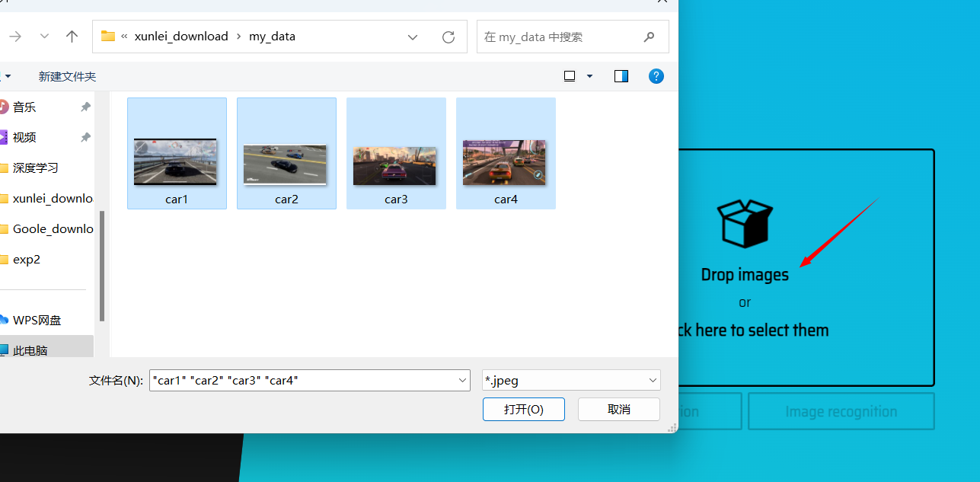980x482 pixels.
Task: Click the car4 file name label
Action: (506, 200)
